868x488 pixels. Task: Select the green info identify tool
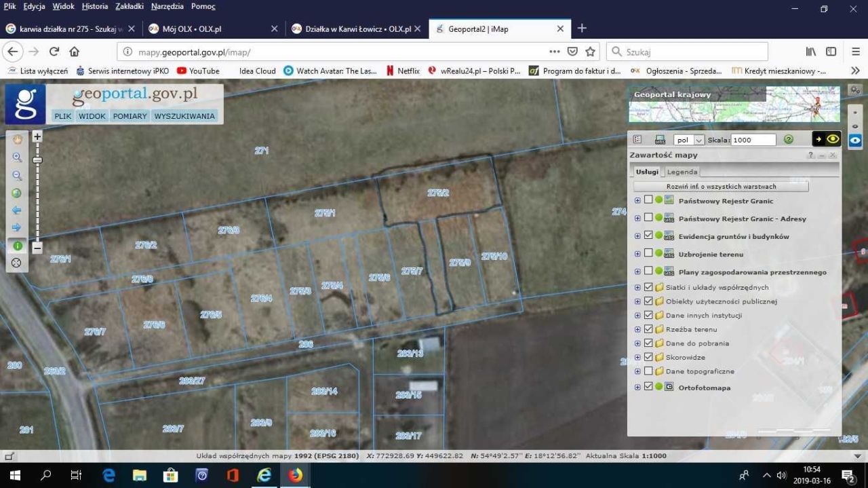coord(17,246)
